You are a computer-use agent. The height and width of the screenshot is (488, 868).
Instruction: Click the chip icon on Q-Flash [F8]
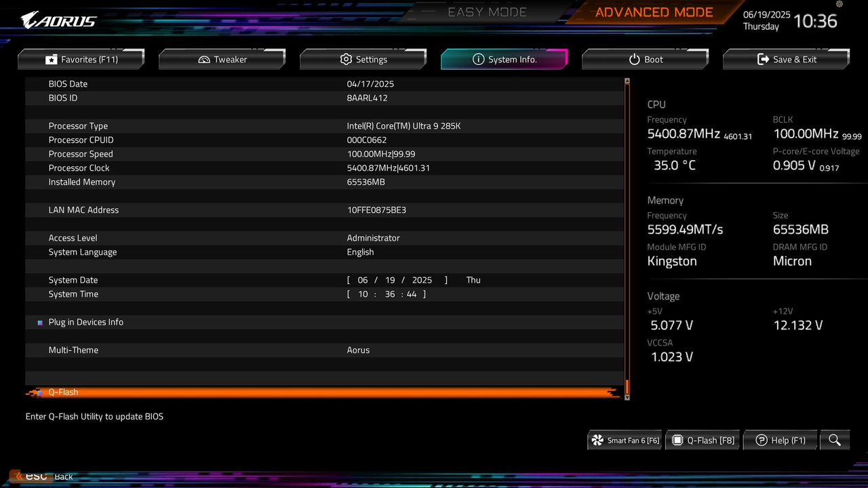tap(677, 441)
